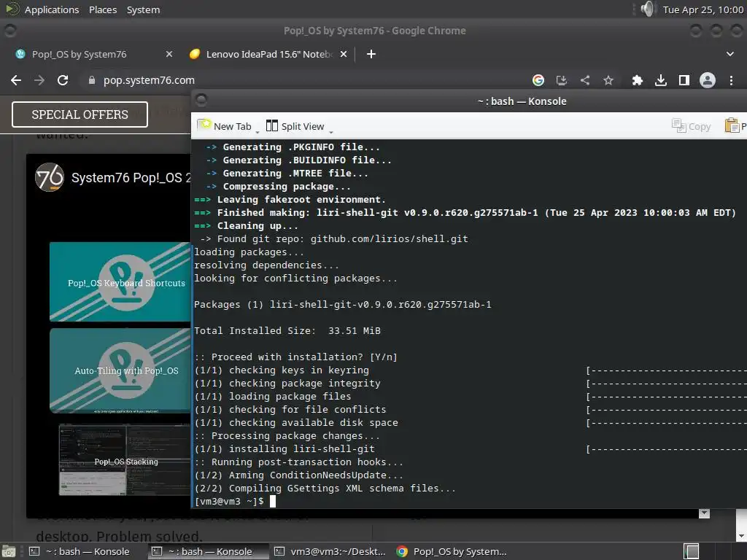Click Split View in Konsole toolbar
The width and height of the screenshot is (747, 560).
[295, 125]
